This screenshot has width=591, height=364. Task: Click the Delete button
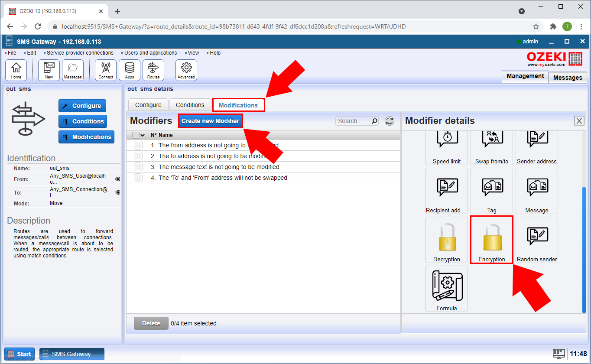pos(151,323)
